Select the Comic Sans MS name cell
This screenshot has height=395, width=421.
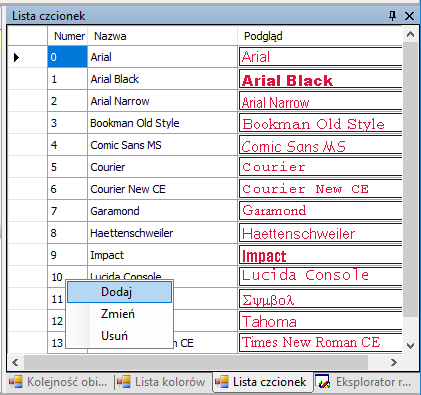pyautogui.click(x=162, y=145)
